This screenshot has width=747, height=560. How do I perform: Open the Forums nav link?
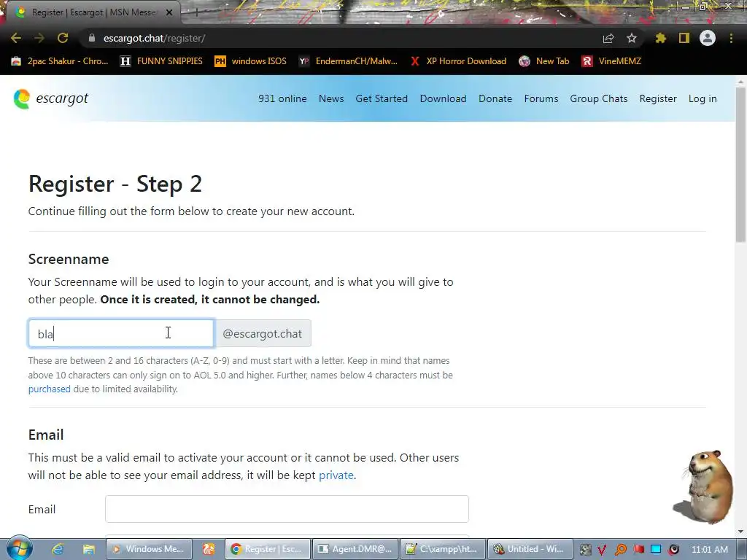[541, 98]
